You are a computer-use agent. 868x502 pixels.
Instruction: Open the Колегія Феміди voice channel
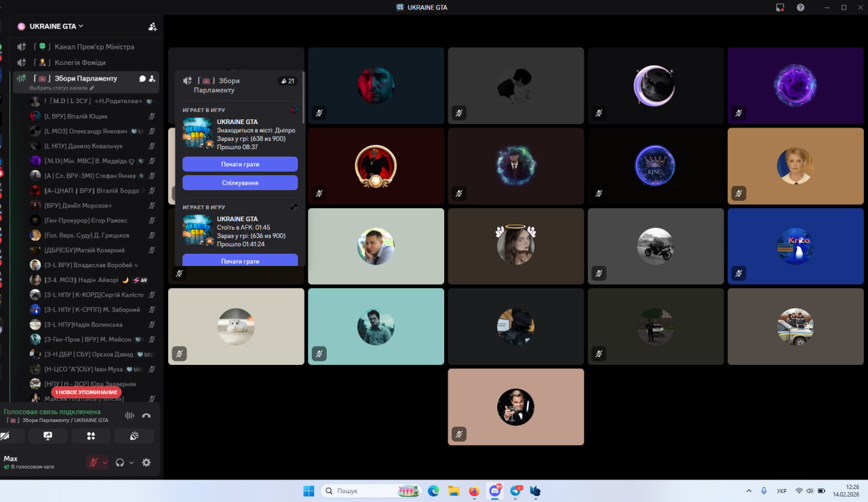point(86,62)
